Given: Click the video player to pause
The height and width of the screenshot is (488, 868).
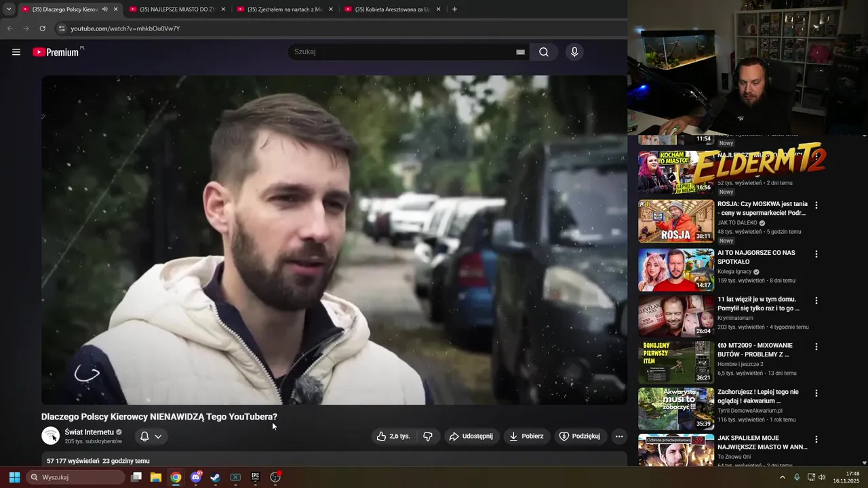Looking at the screenshot, I should click(x=334, y=240).
